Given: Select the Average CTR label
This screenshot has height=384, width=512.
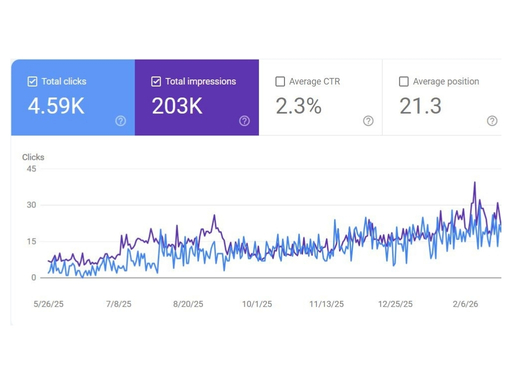Looking at the screenshot, I should click(315, 82).
